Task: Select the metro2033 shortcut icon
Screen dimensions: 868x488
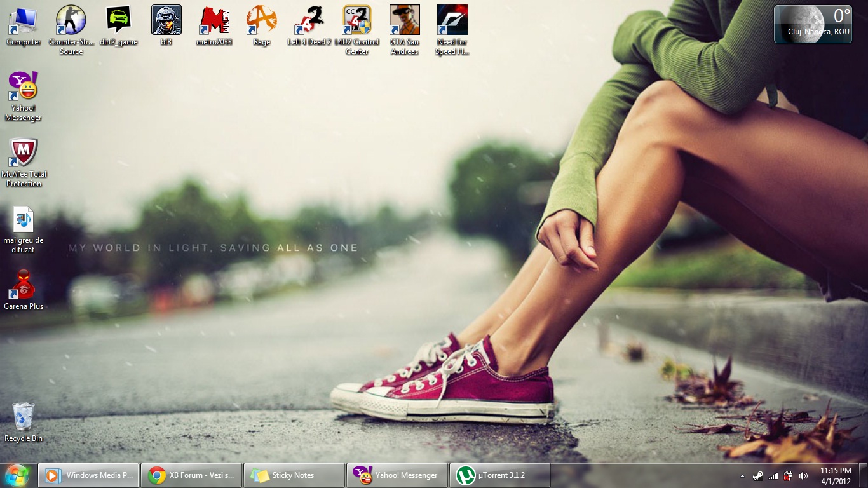Action: pos(214,21)
